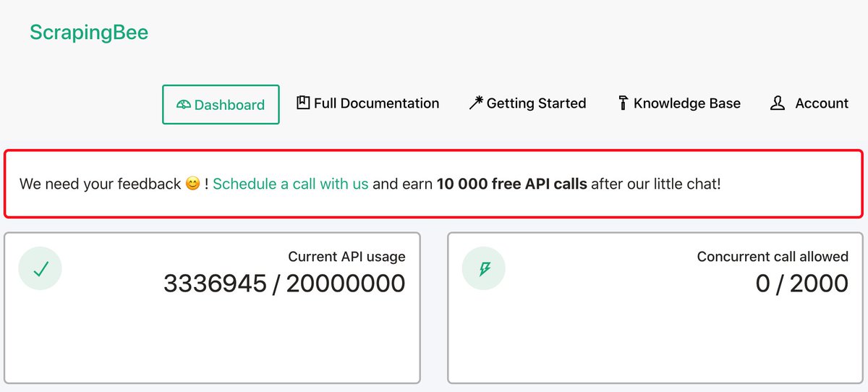Click the green checkmark icon in API usage card
This screenshot has width=868, height=392.
click(x=41, y=269)
